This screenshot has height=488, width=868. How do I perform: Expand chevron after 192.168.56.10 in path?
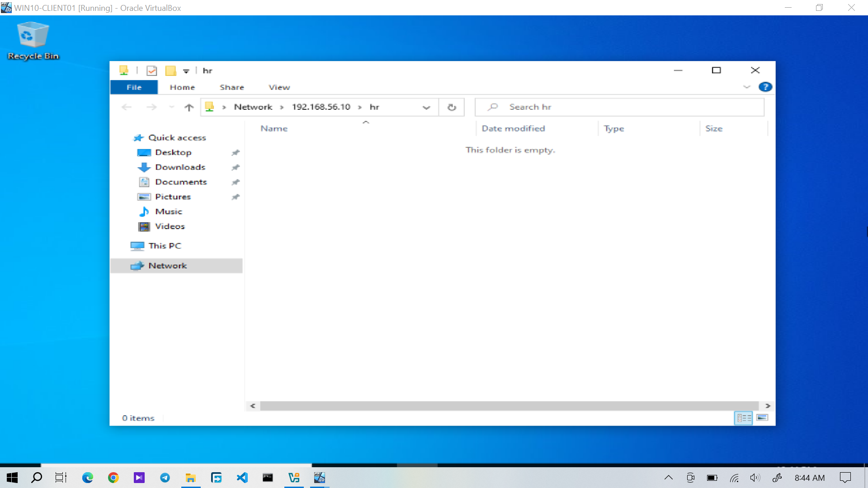point(360,108)
